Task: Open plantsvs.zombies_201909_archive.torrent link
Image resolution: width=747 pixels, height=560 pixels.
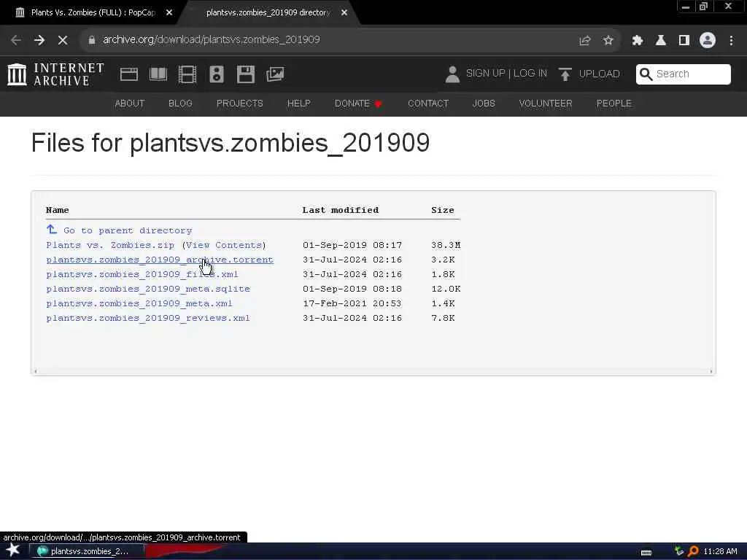Action: point(160,260)
